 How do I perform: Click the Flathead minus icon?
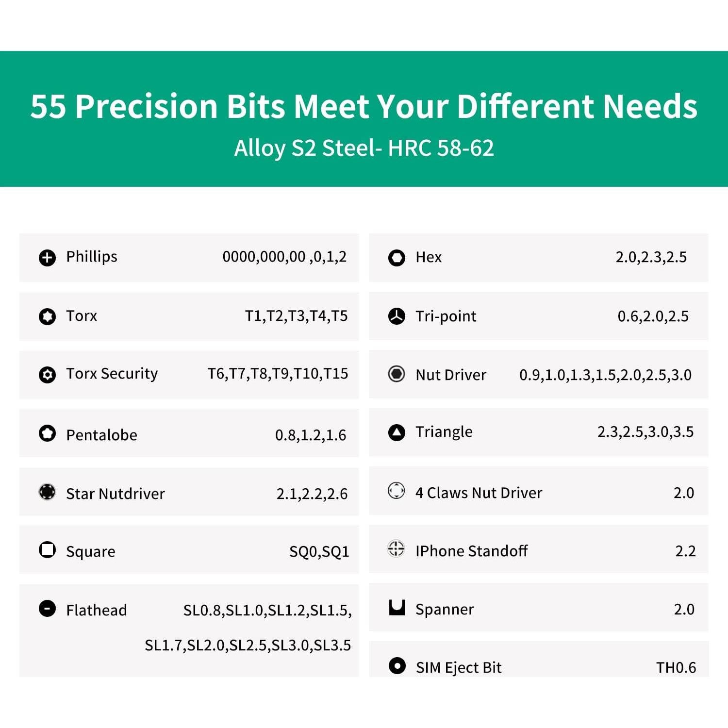[47, 608]
